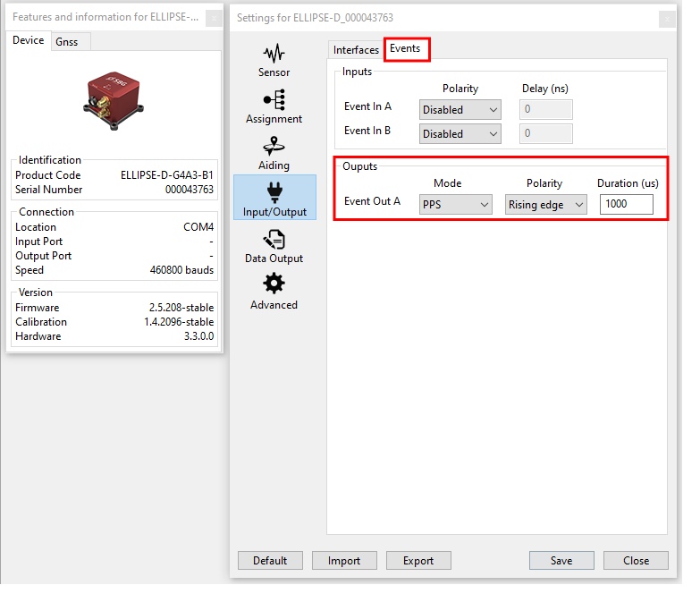Expand the Event In A polarity dropdown

pos(460,110)
